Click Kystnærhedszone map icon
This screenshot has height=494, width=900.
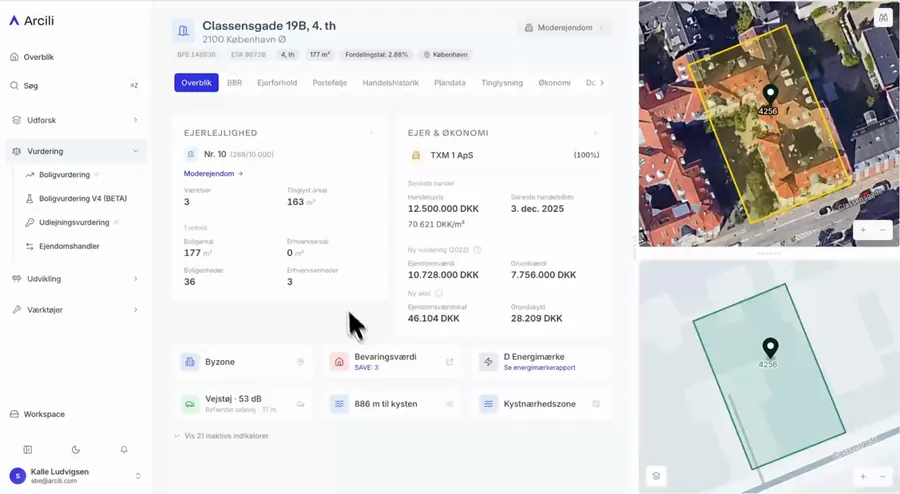(x=596, y=404)
